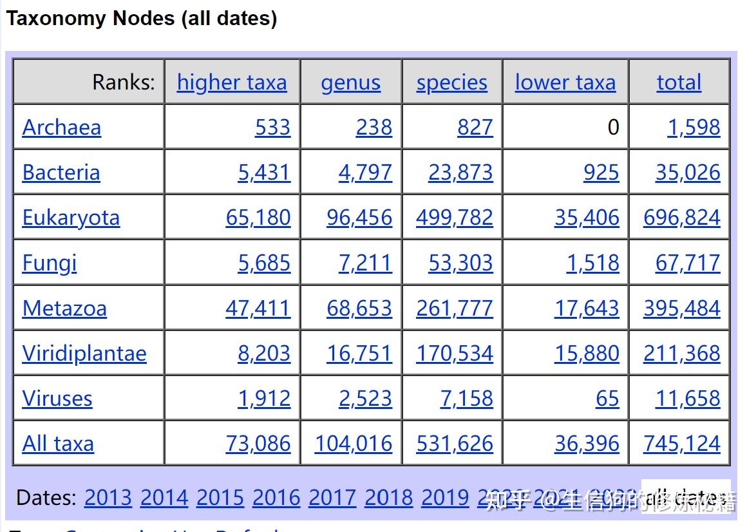
Task: Click the Bacteria row name link
Action: (61, 173)
